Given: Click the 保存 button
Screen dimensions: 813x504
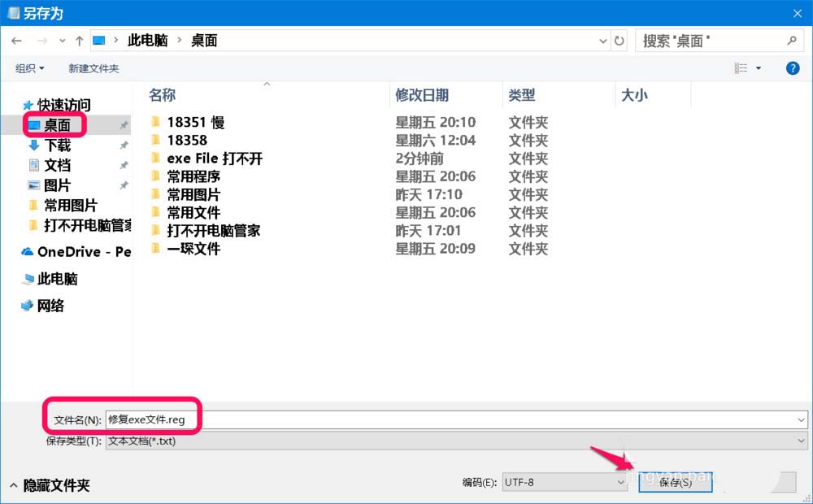Looking at the screenshot, I should [676, 481].
